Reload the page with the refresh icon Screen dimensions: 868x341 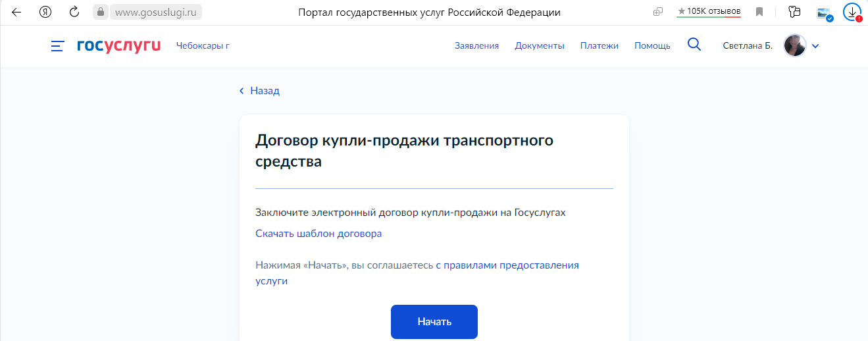[74, 12]
